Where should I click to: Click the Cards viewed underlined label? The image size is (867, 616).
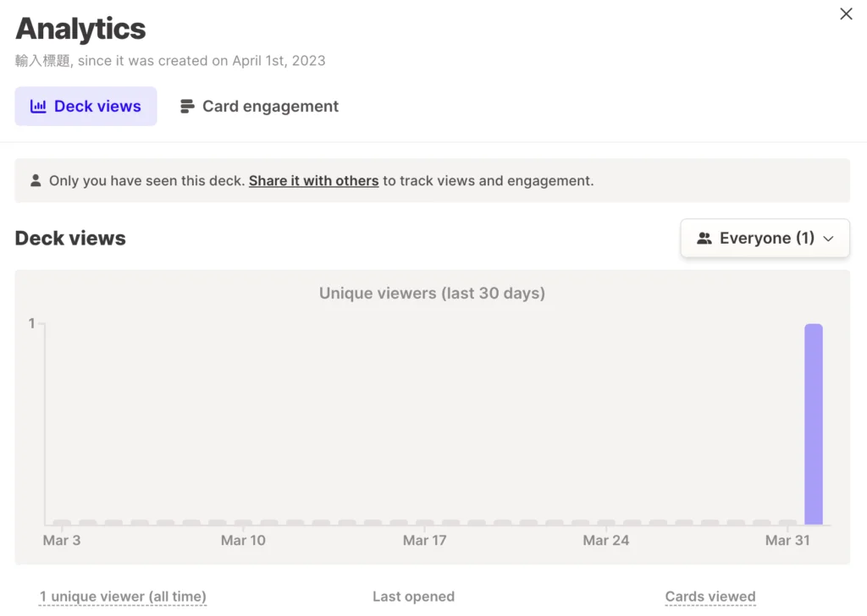[x=710, y=597]
